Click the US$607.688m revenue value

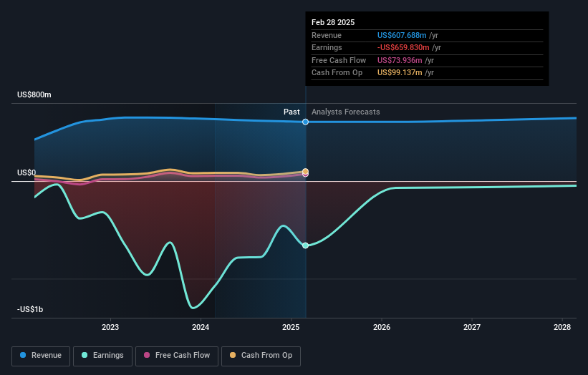coord(402,35)
